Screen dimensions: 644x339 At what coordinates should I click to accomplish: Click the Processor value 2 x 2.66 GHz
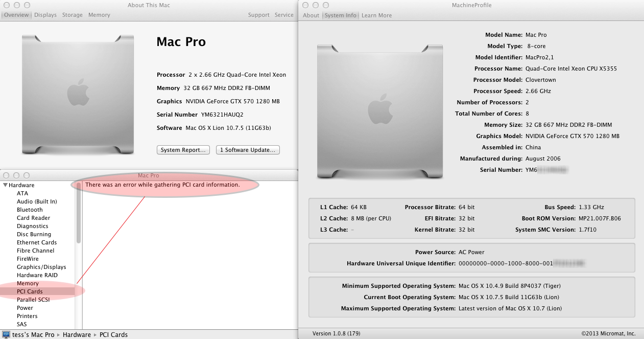[x=237, y=75]
